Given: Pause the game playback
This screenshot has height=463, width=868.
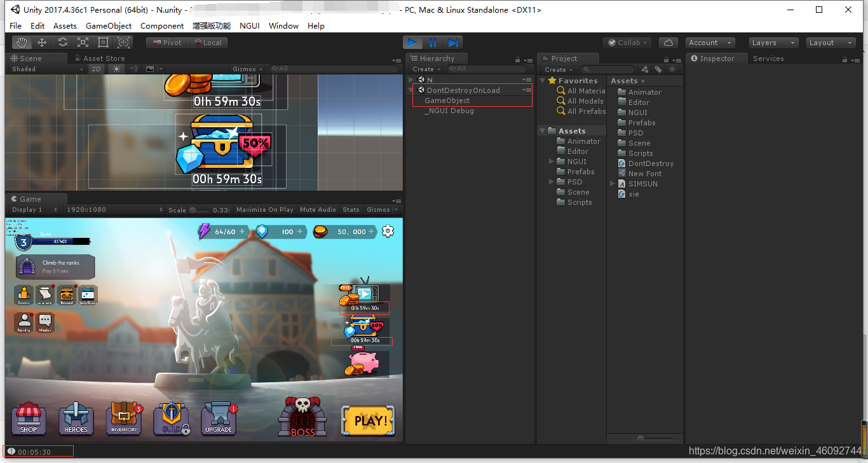Looking at the screenshot, I should tap(433, 43).
